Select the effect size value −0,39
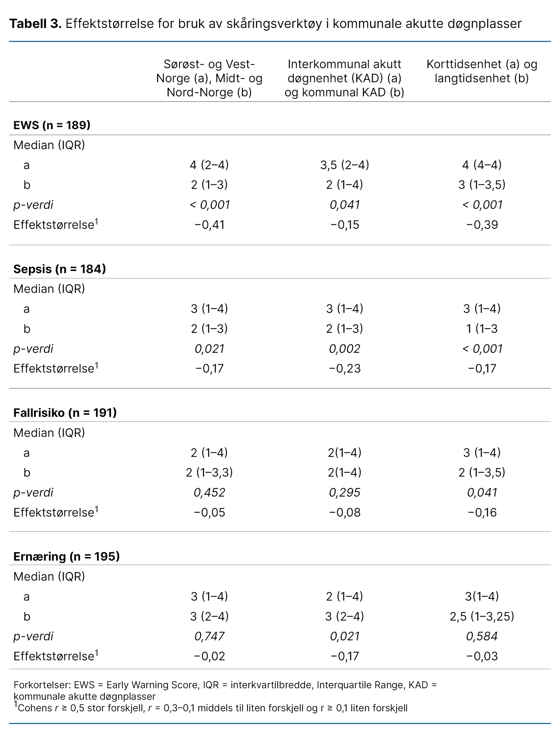The image size is (560, 731). pos(482,225)
